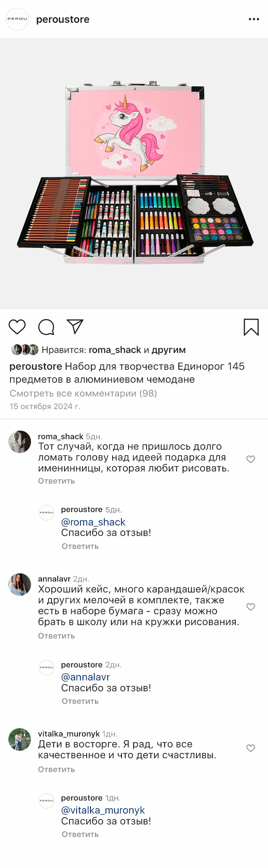Open roma_shack's profile picture

20,442
